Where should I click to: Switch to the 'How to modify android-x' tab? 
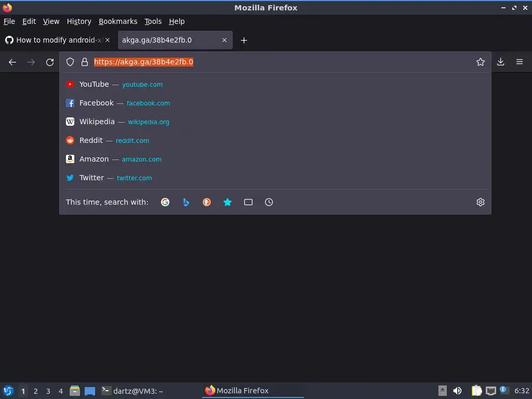click(x=58, y=40)
